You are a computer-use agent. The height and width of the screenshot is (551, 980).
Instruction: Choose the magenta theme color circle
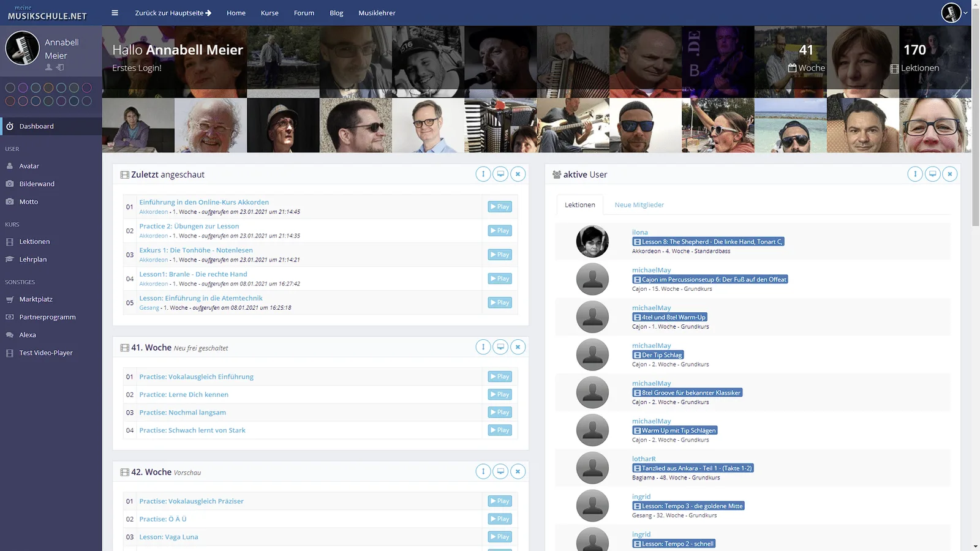point(87,88)
